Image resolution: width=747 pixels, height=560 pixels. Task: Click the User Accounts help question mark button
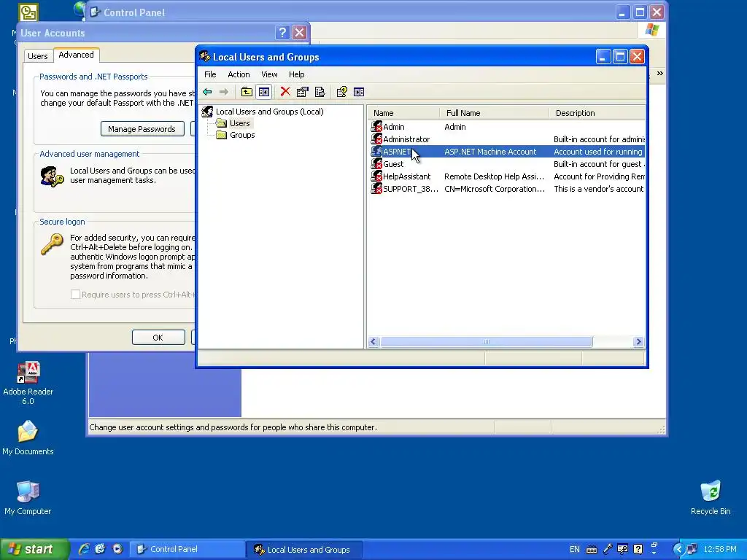pyautogui.click(x=282, y=32)
